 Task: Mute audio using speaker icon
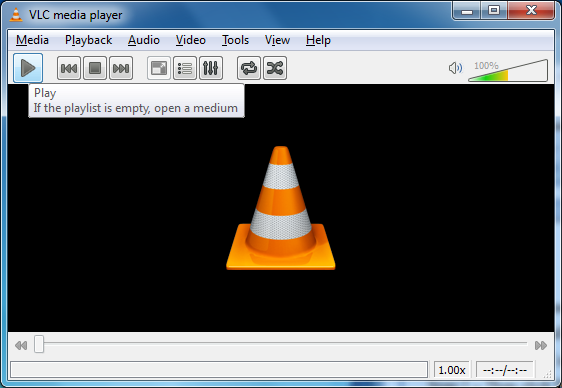click(455, 68)
